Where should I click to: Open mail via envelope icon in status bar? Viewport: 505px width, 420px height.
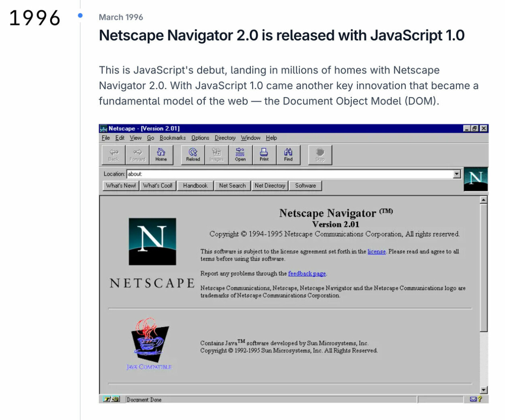point(473,399)
